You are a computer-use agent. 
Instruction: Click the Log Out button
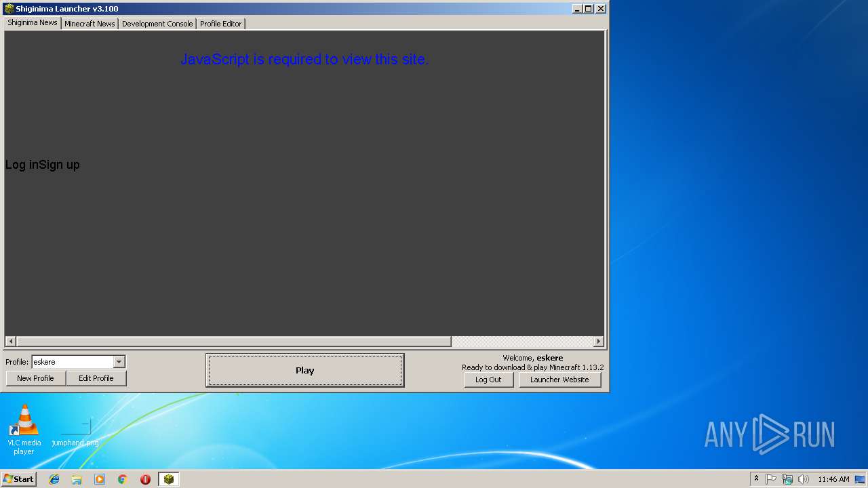pos(488,380)
